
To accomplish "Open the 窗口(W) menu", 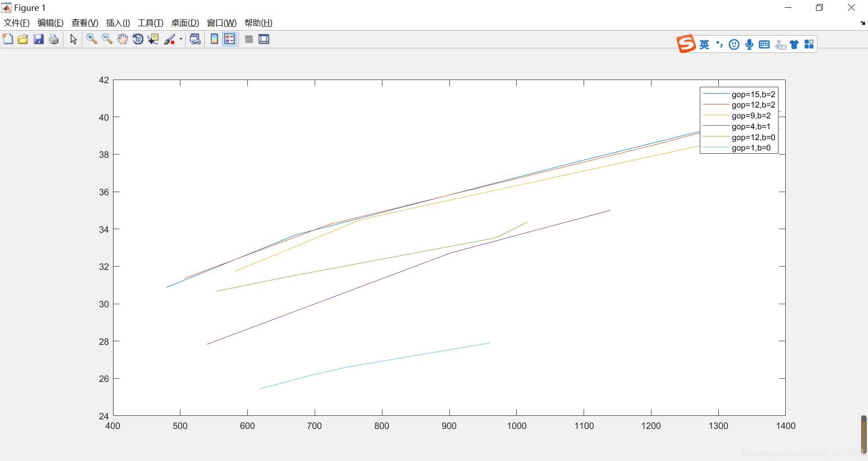I will pos(222,23).
